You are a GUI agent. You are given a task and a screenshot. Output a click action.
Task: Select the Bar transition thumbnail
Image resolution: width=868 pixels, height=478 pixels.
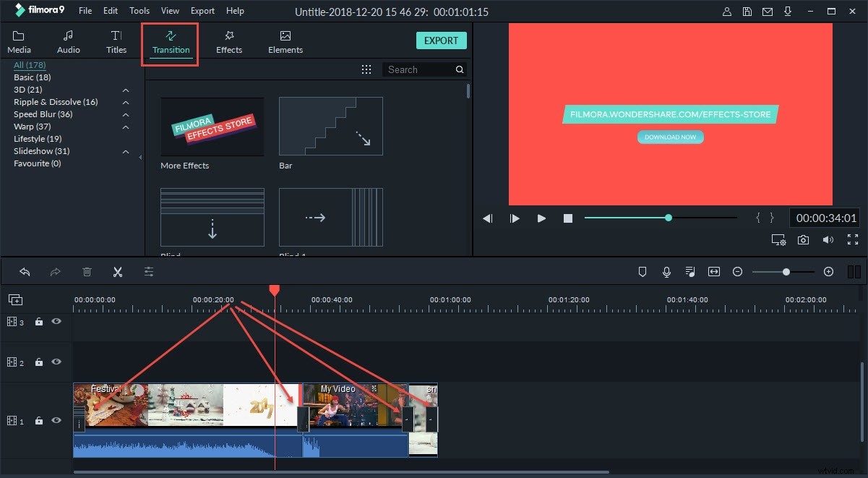click(x=330, y=126)
